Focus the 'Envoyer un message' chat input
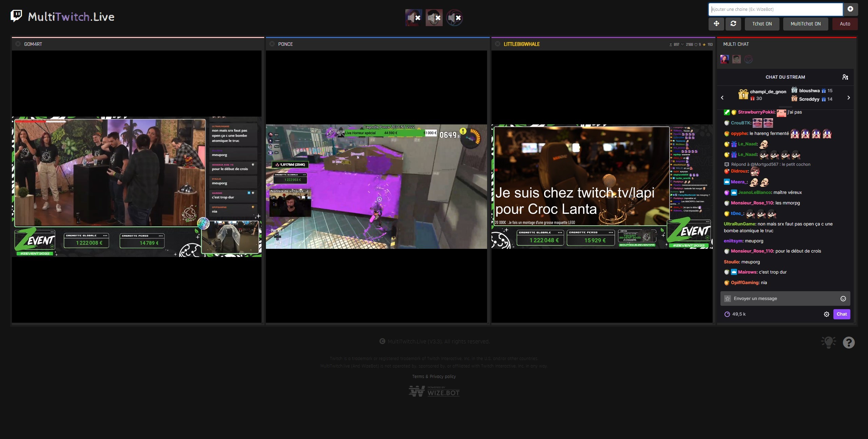The width and height of the screenshot is (868, 439). [x=785, y=299]
